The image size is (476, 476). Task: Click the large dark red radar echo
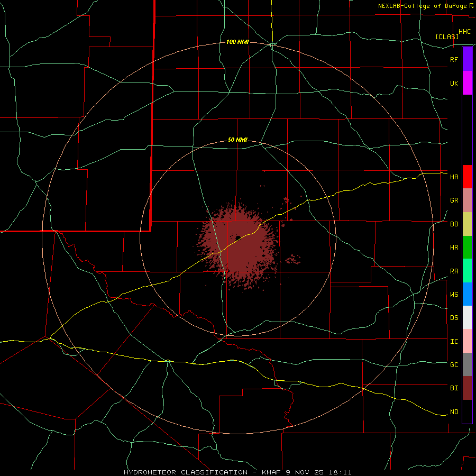click(239, 246)
